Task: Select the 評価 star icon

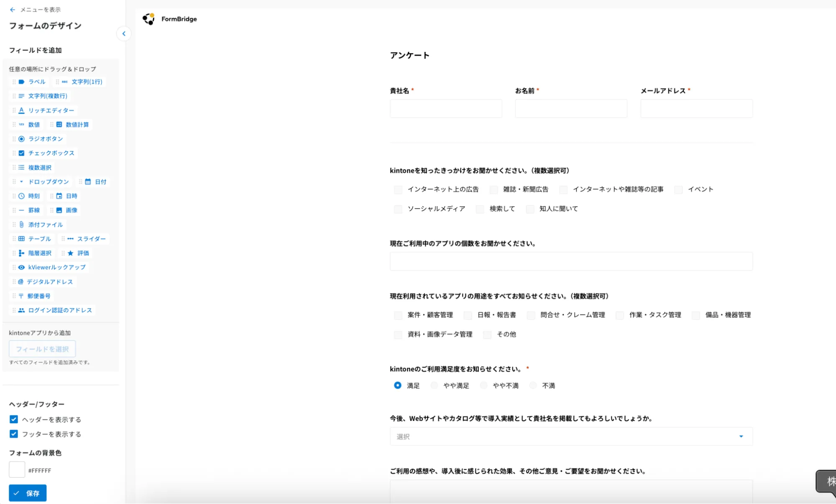Action: tap(70, 253)
